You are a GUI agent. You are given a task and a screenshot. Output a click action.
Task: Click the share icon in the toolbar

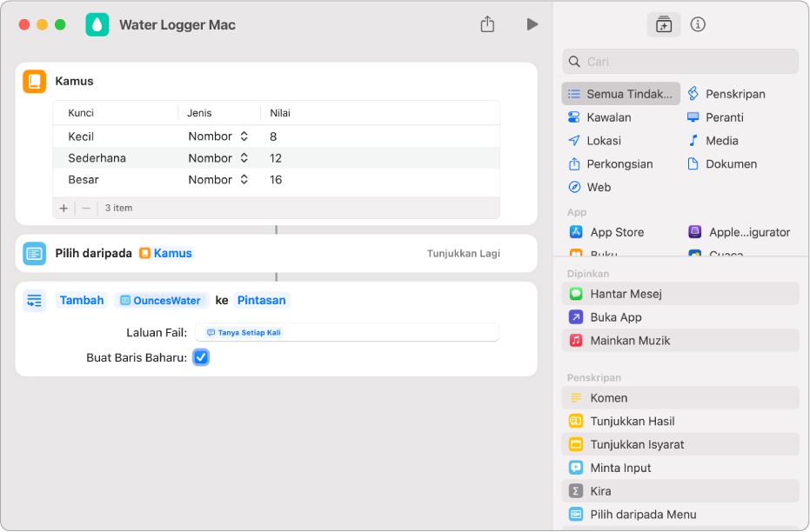487,23
